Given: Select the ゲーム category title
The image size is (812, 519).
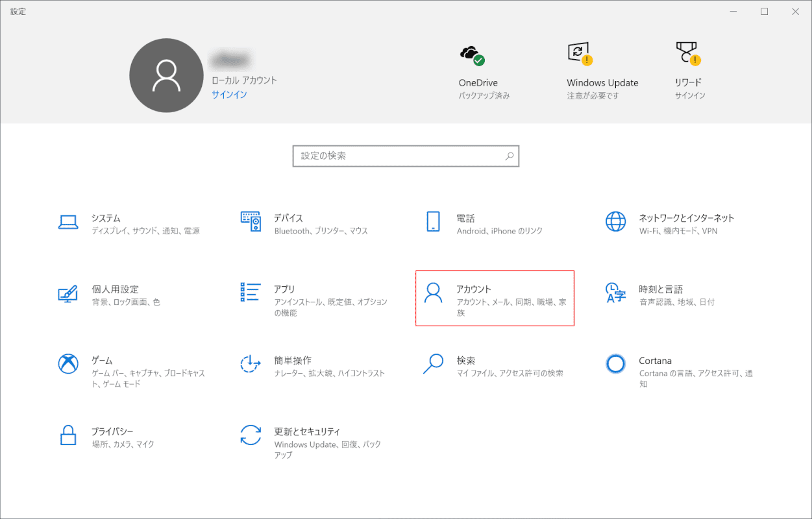Looking at the screenshot, I should (x=102, y=360).
